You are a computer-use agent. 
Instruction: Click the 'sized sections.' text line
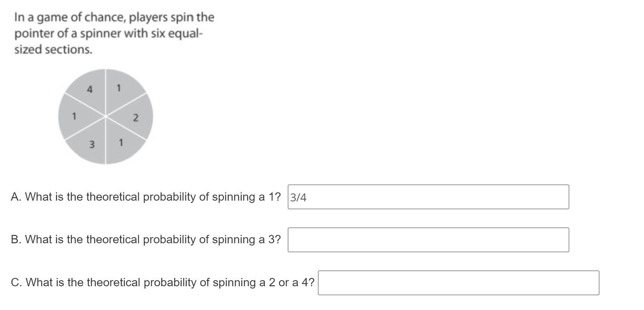(53, 49)
